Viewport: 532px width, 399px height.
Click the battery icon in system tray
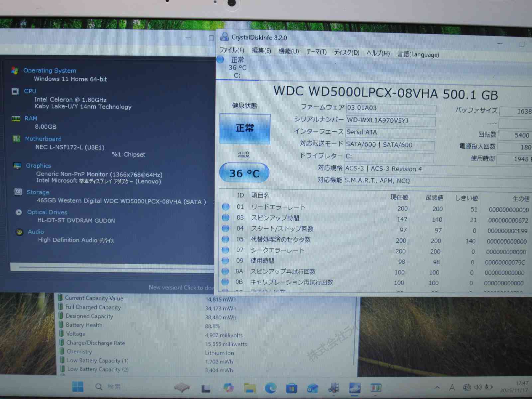(x=489, y=387)
